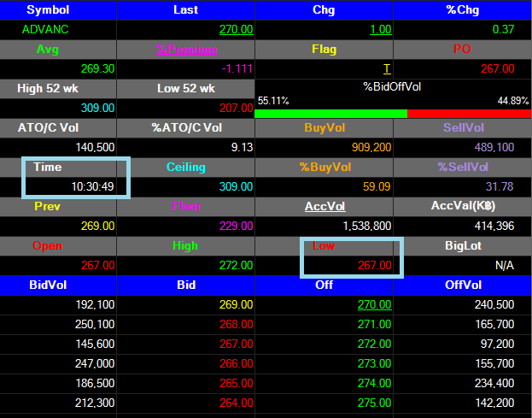The width and height of the screenshot is (532, 418).
Task: Select the Avg value 269.30
Action: [x=97, y=69]
